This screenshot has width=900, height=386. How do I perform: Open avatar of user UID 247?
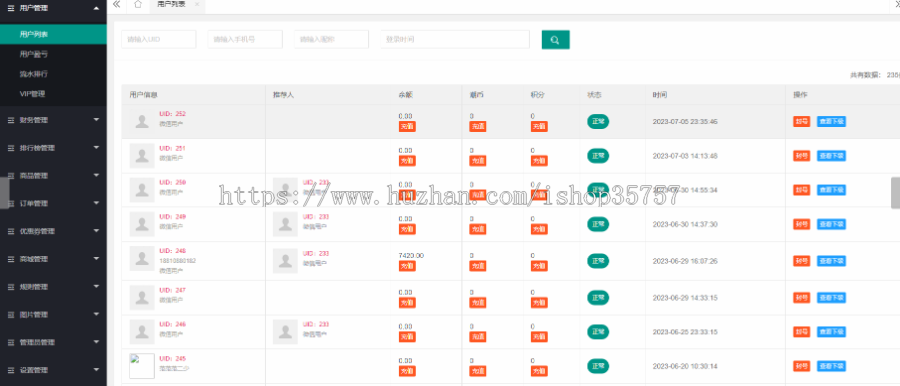pos(142,297)
